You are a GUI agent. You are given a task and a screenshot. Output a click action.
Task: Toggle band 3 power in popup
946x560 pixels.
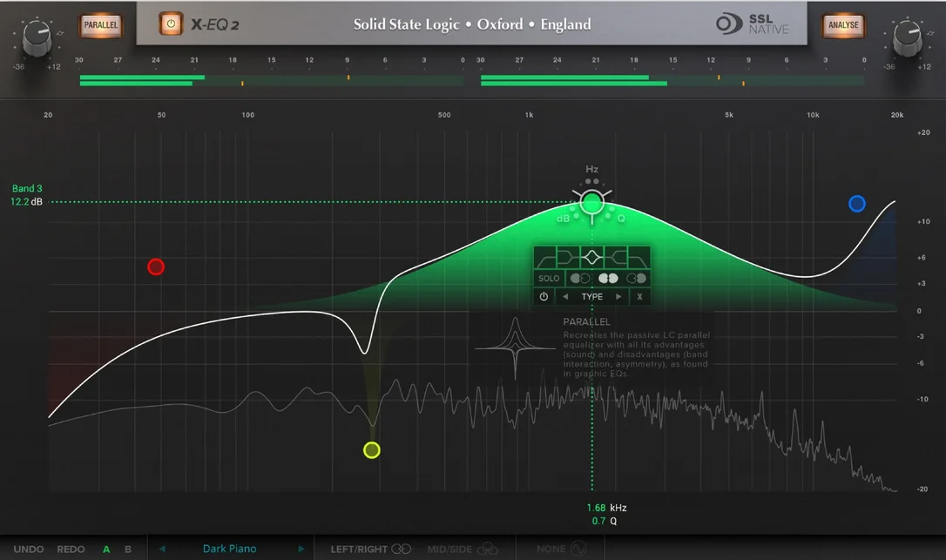point(544,296)
